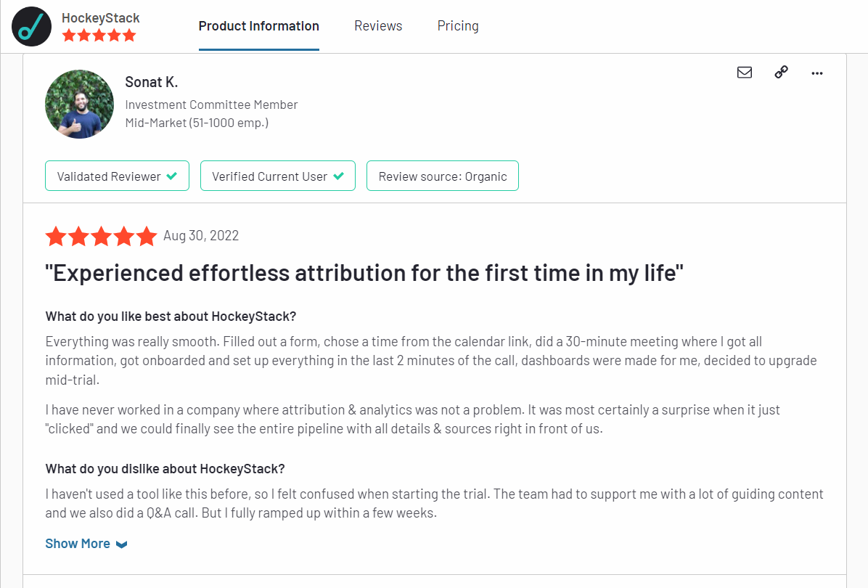Copy review link via chain icon

tap(781, 73)
